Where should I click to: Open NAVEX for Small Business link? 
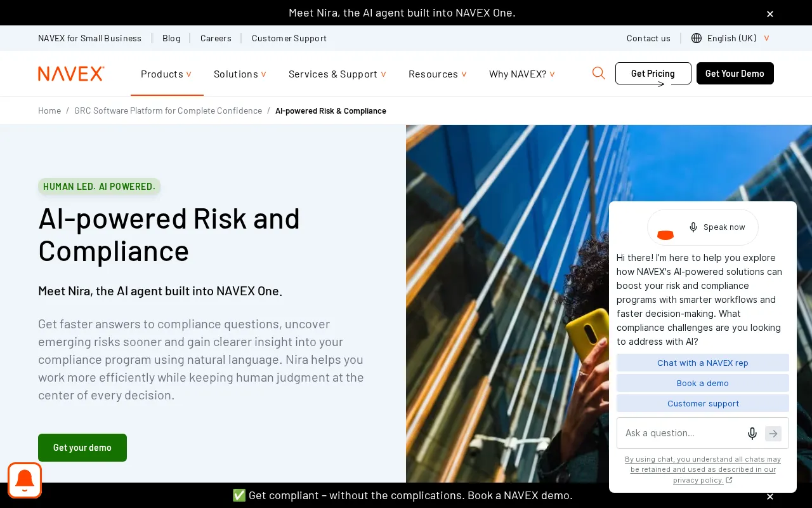(x=89, y=38)
